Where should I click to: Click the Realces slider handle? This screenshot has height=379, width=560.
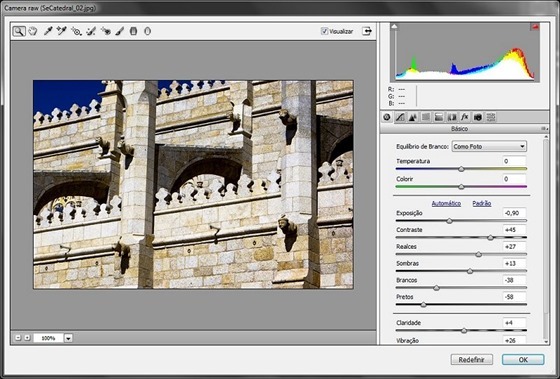tap(479, 254)
